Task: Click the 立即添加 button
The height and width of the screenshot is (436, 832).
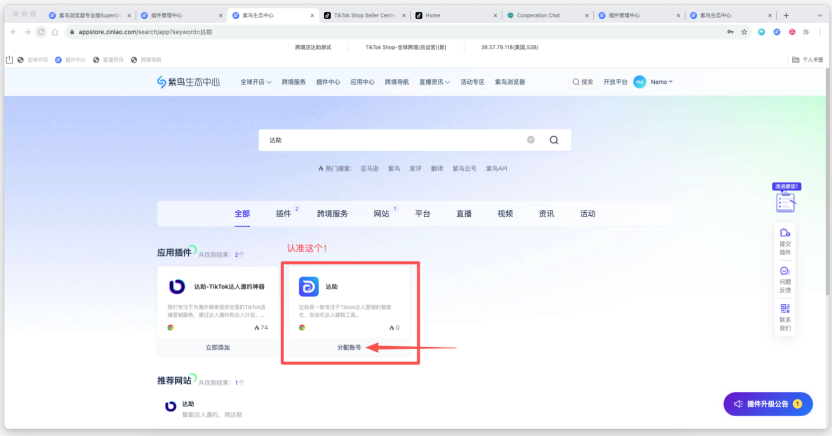Action: click(218, 348)
